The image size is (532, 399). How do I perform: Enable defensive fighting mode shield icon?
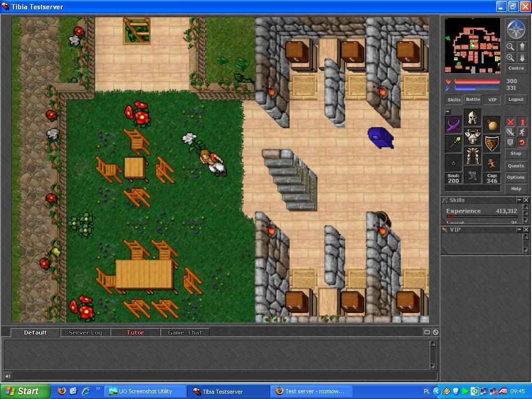coord(510,142)
